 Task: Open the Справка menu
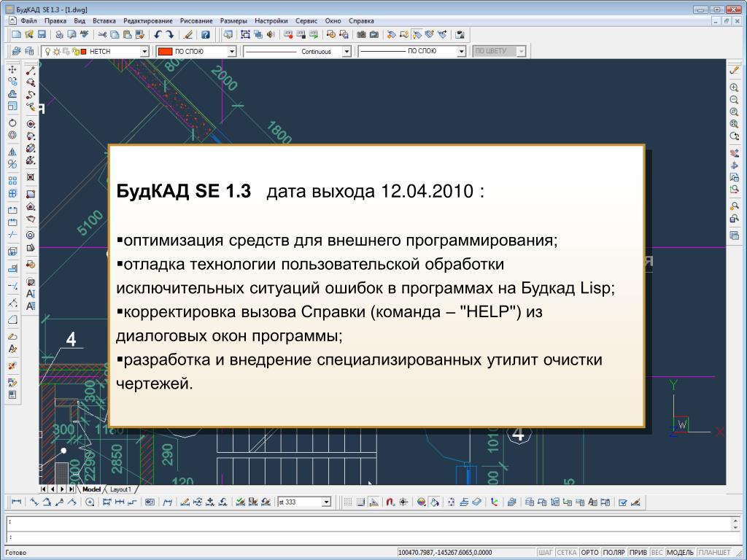[x=361, y=21]
